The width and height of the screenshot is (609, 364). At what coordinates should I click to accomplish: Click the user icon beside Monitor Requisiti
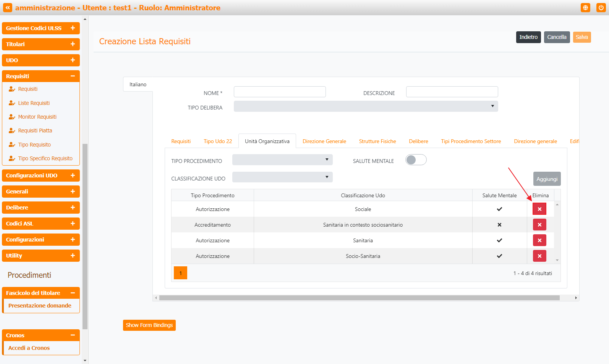click(12, 117)
